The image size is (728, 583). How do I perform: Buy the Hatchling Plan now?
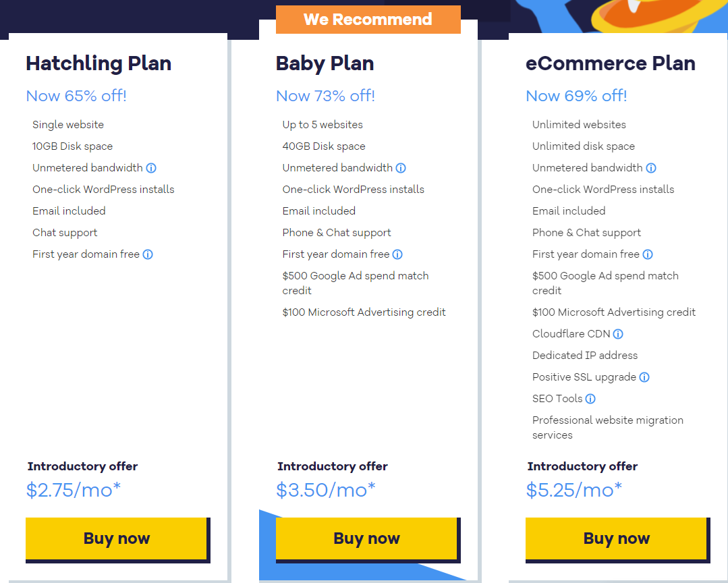(116, 538)
